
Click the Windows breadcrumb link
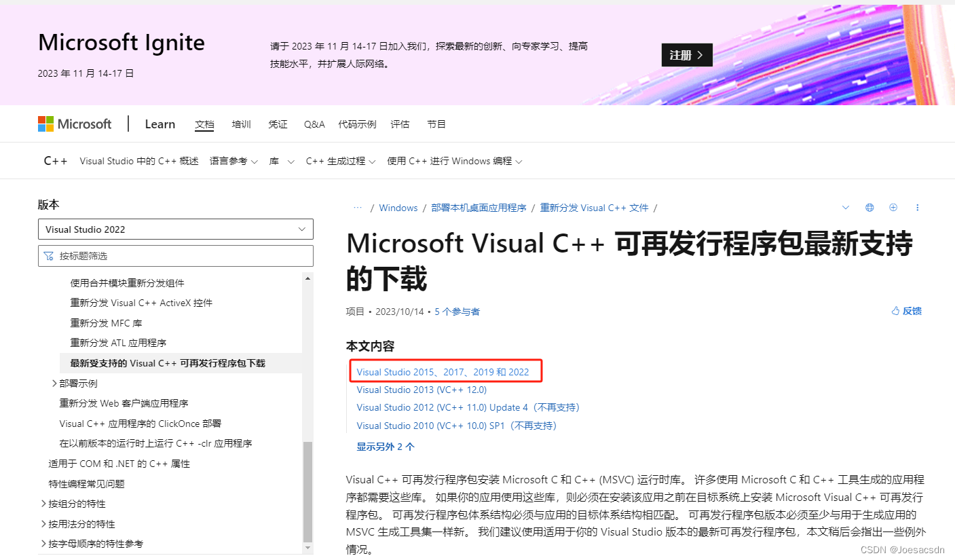tap(398, 208)
